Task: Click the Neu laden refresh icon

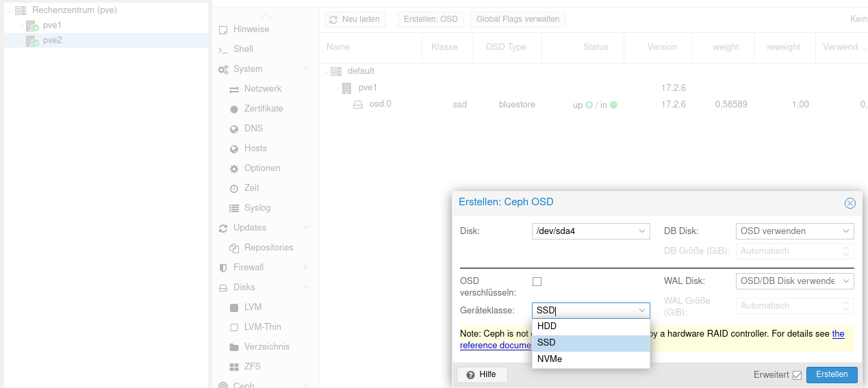Action: [333, 20]
